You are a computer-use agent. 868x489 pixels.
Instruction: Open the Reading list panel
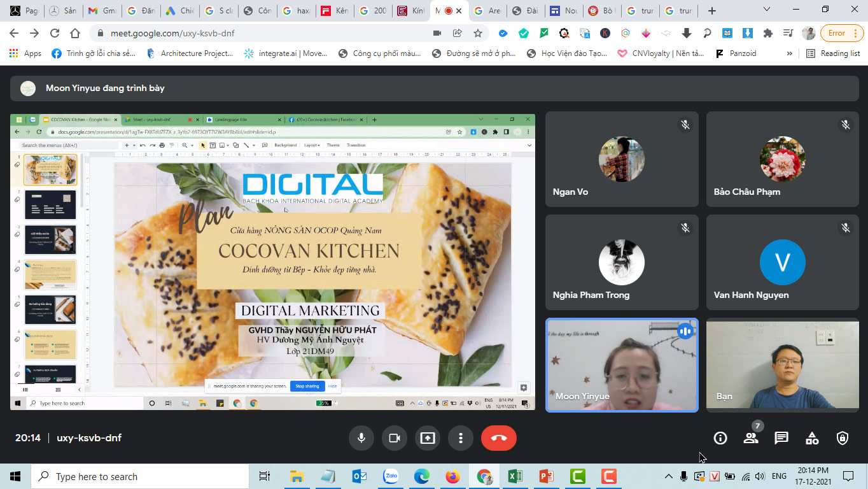click(833, 53)
